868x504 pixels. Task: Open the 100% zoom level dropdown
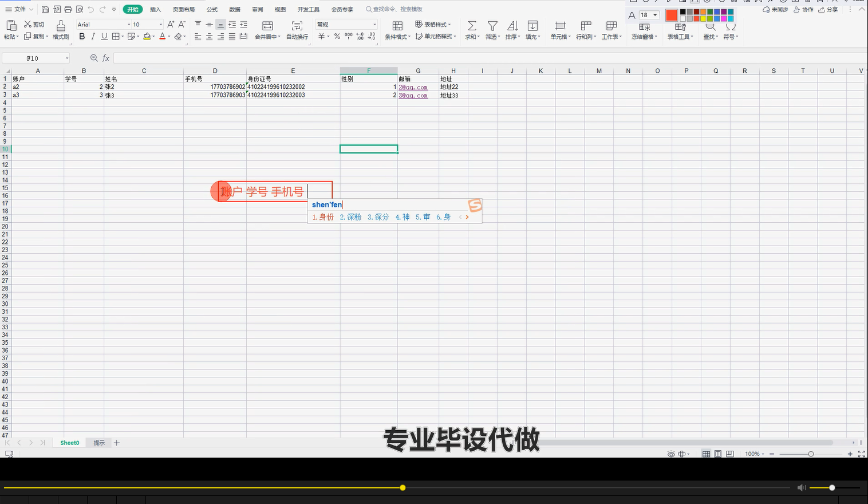755,454
